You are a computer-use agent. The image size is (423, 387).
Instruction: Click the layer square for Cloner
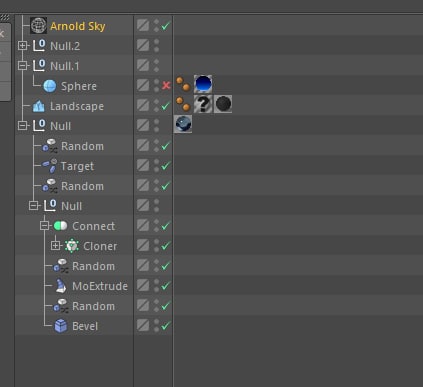pyautogui.click(x=143, y=245)
